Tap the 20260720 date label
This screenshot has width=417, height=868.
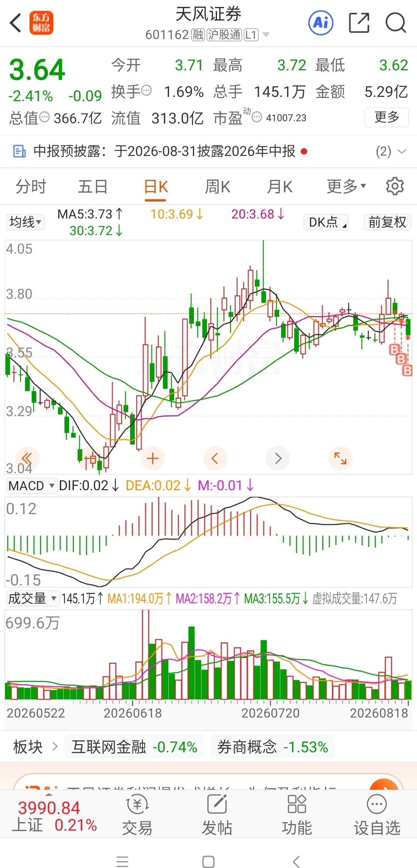pos(270,713)
